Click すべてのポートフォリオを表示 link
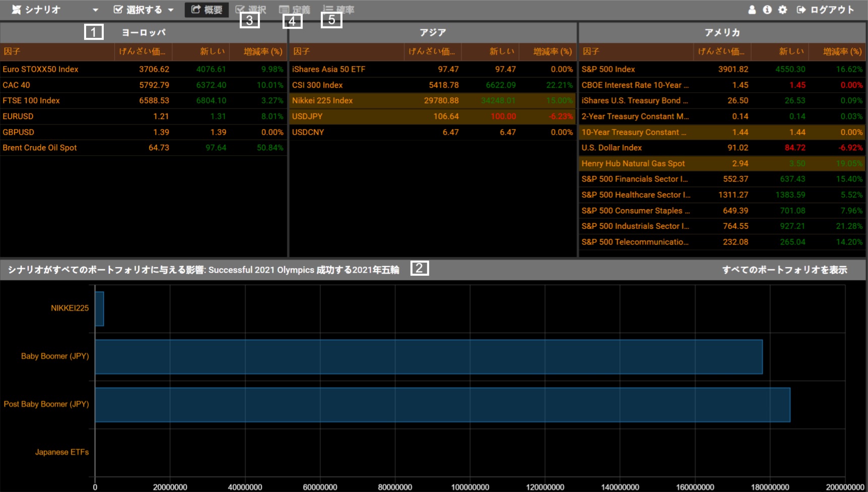 click(784, 270)
